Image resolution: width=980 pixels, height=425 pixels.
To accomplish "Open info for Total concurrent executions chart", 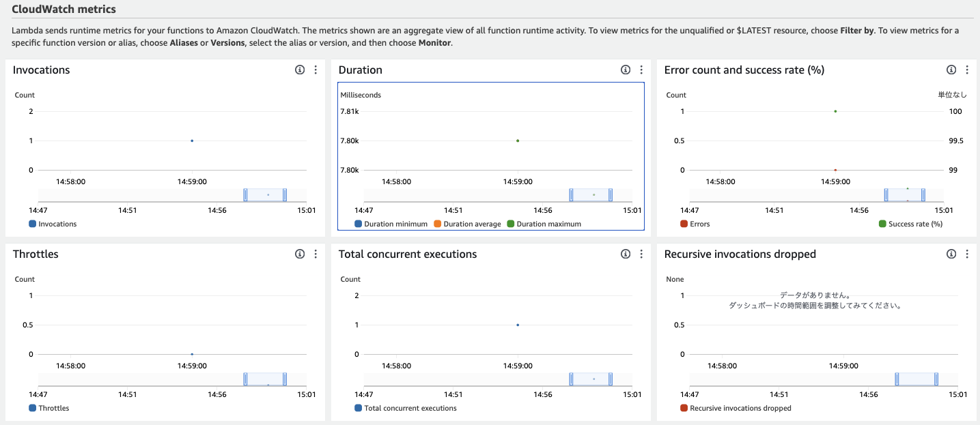I will pos(625,253).
